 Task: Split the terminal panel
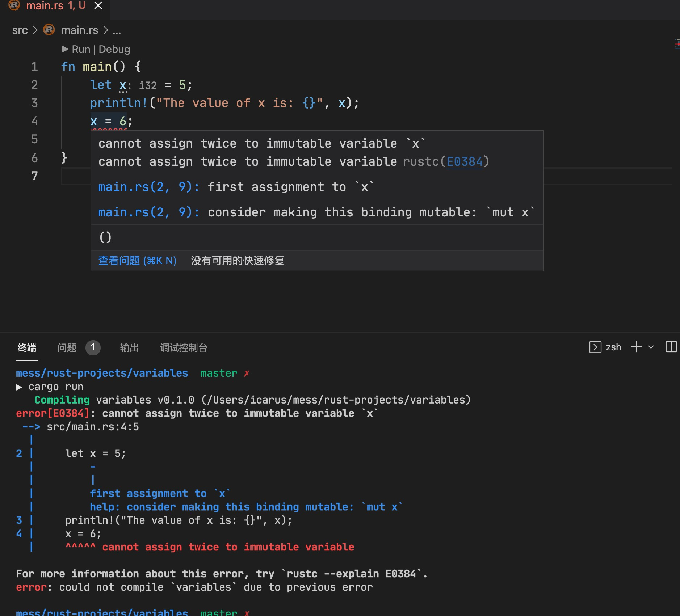(671, 347)
